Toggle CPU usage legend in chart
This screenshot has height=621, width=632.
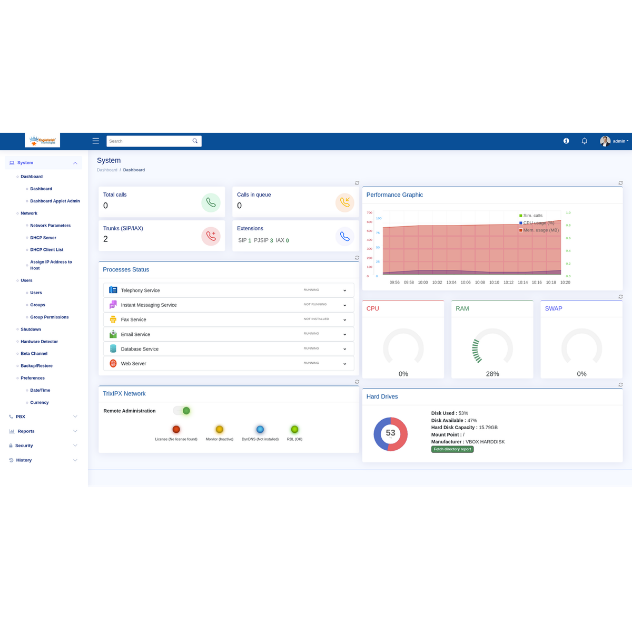tap(537, 223)
